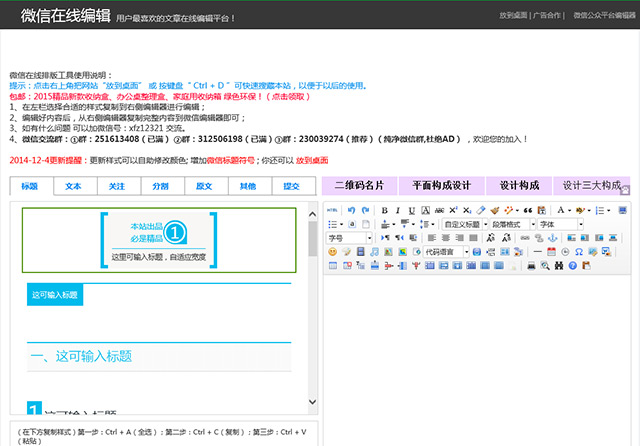The height and width of the screenshot is (446, 640).
Task: Open editor help with question mark icon
Action: pos(573,266)
